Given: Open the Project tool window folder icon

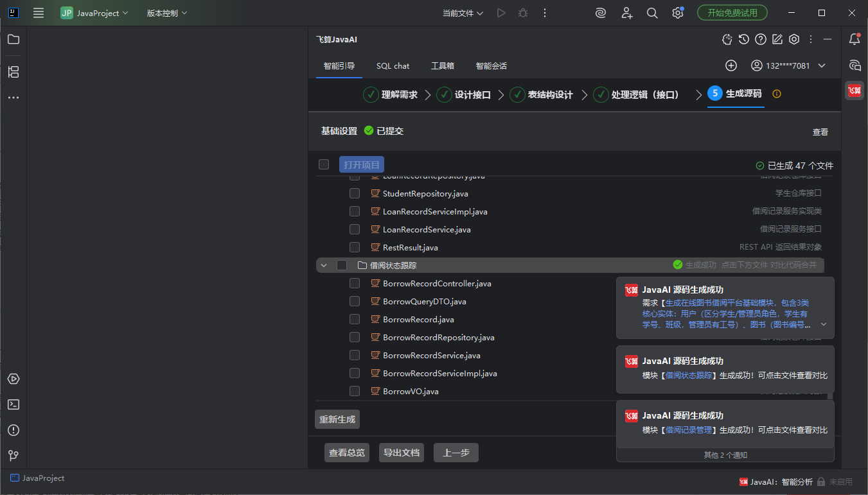Looking at the screenshot, I should click(13, 39).
